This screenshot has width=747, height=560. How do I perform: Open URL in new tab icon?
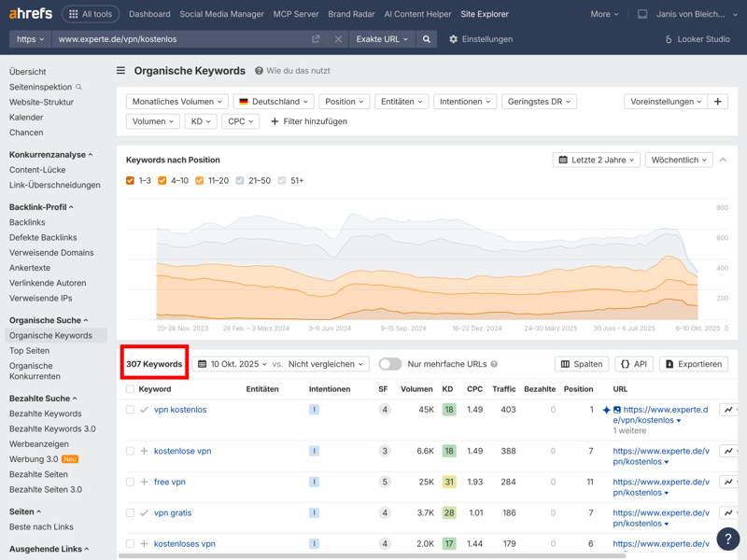click(316, 39)
